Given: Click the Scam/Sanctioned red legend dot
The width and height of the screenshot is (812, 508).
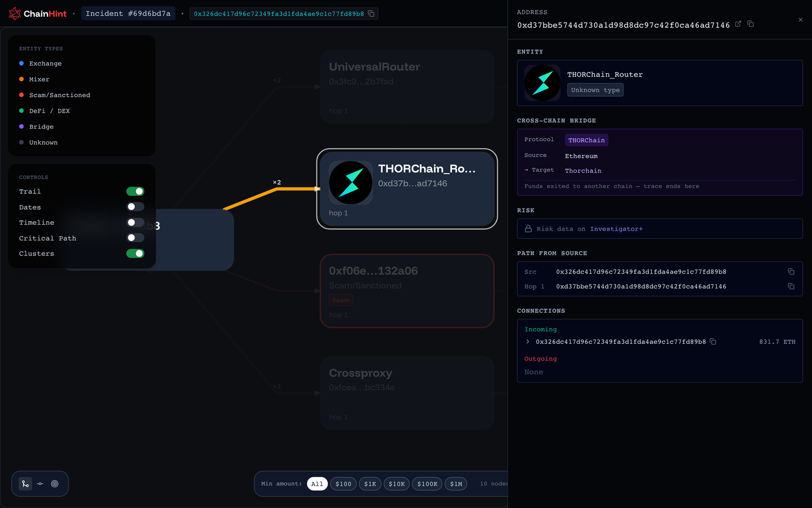Looking at the screenshot, I should 21,95.
